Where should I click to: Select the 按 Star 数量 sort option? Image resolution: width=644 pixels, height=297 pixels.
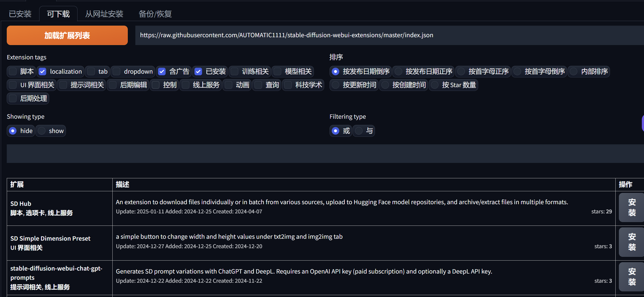point(434,85)
